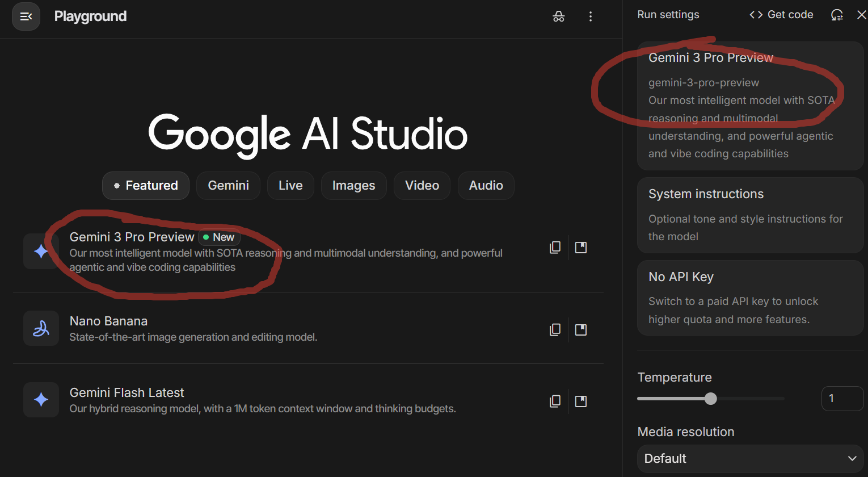Copy Gemini Flash Latest model ID

(x=555, y=401)
